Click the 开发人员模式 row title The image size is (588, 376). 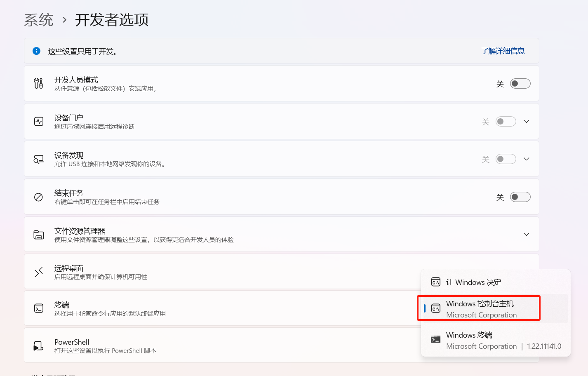point(76,80)
